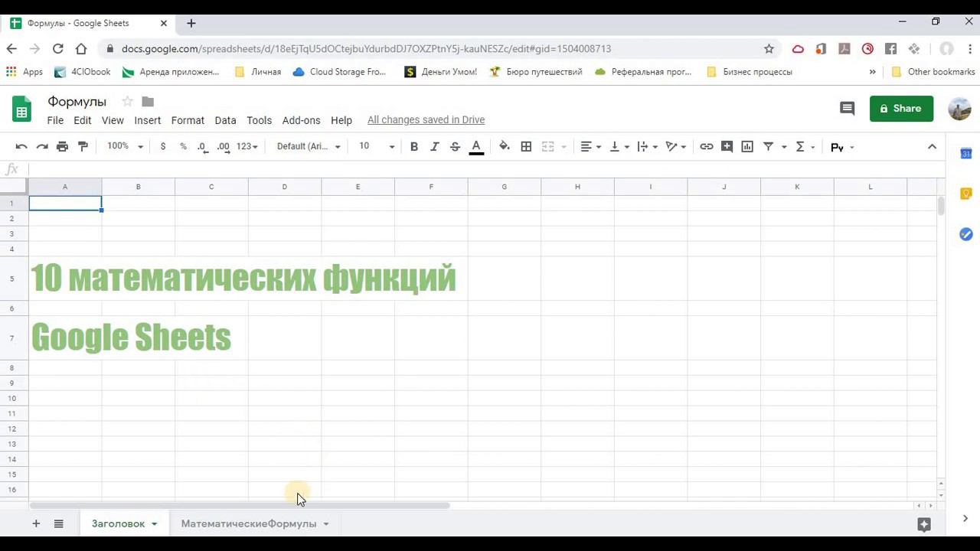
Task: Open the 123 more formats dropdown
Action: coord(247,146)
